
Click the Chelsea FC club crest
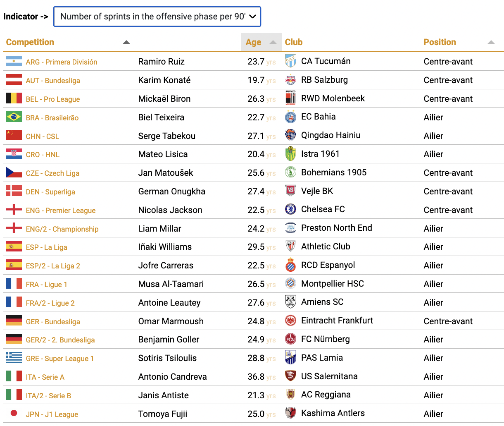(x=290, y=209)
